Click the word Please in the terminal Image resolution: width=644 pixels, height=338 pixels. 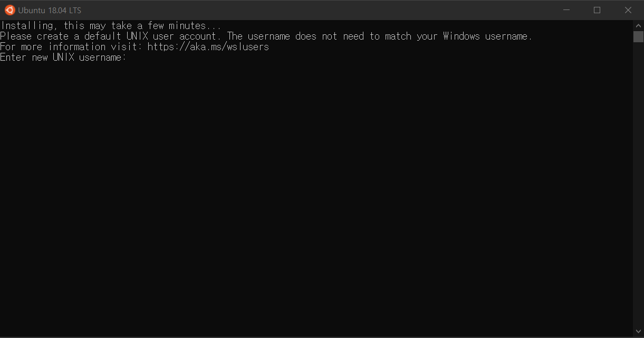coord(16,36)
